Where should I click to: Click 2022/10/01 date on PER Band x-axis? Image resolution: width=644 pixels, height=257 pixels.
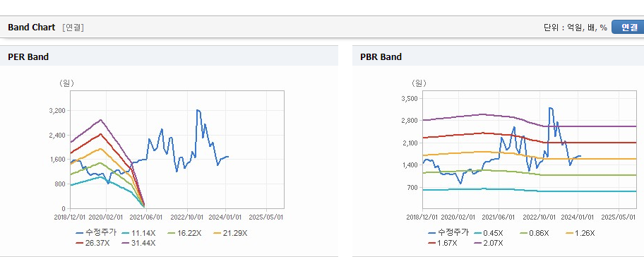click(186, 217)
